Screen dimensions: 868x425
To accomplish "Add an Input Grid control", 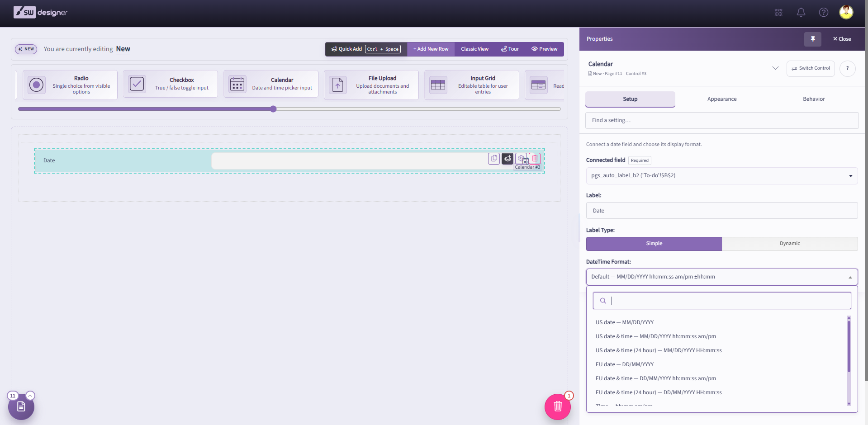I will (472, 85).
